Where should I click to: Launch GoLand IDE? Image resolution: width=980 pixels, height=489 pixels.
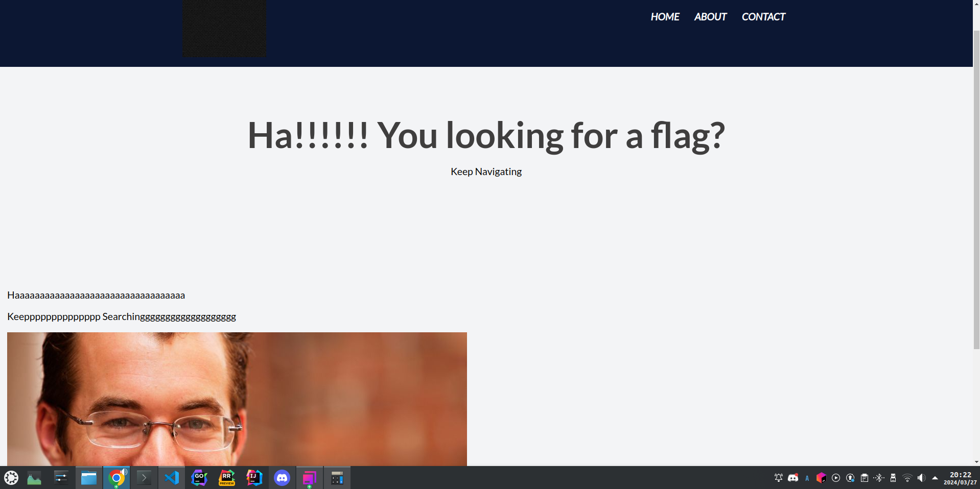pyautogui.click(x=199, y=478)
